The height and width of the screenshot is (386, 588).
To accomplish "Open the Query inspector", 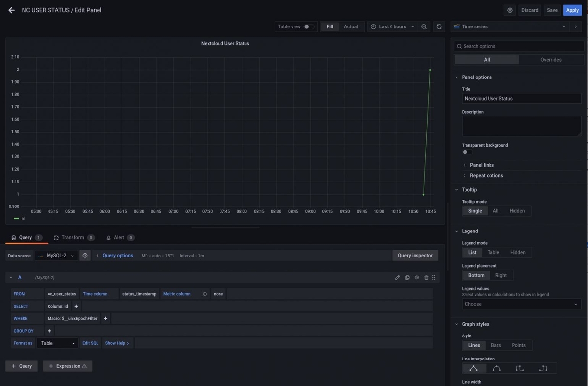I will 415,255.
